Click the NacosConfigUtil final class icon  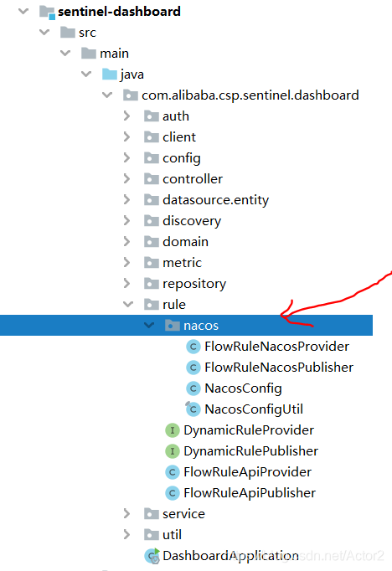pos(193,409)
